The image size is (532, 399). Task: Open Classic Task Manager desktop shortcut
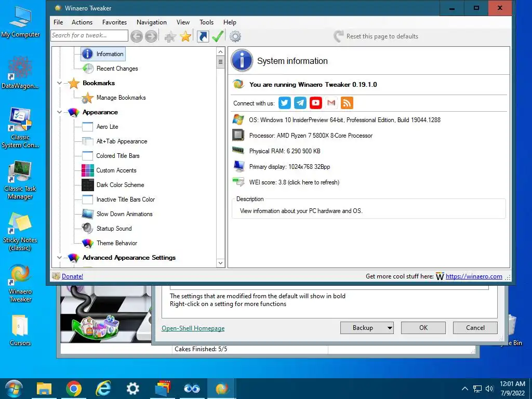[x=20, y=180]
